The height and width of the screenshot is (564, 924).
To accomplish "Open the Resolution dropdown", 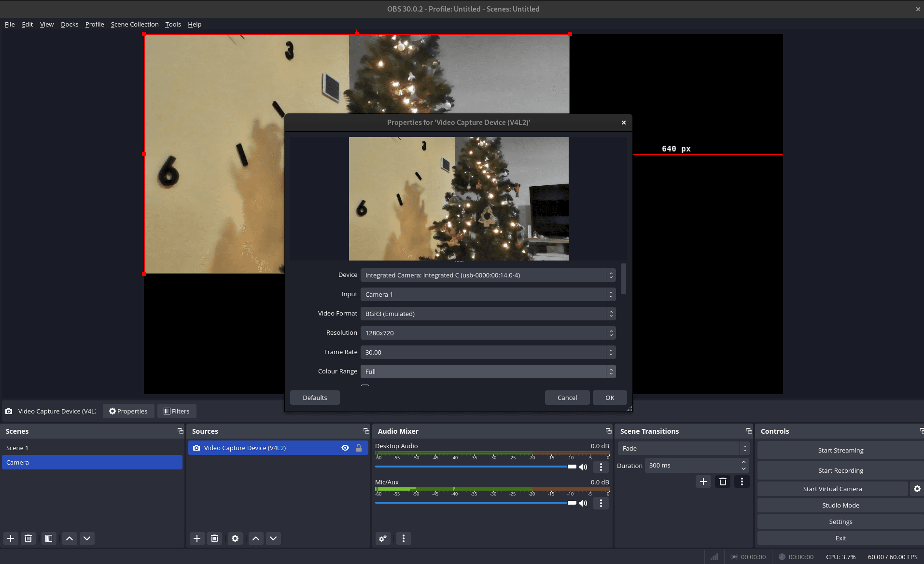I will coord(488,333).
